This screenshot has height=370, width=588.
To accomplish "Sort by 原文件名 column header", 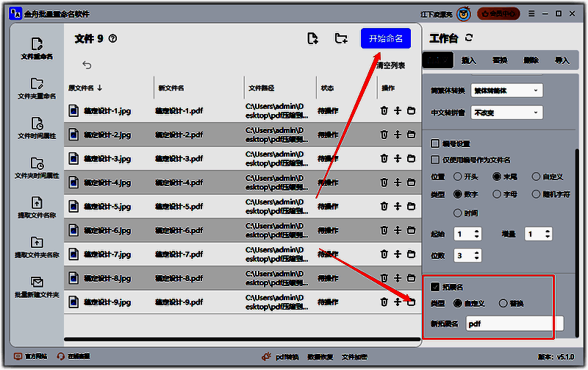I will (85, 88).
